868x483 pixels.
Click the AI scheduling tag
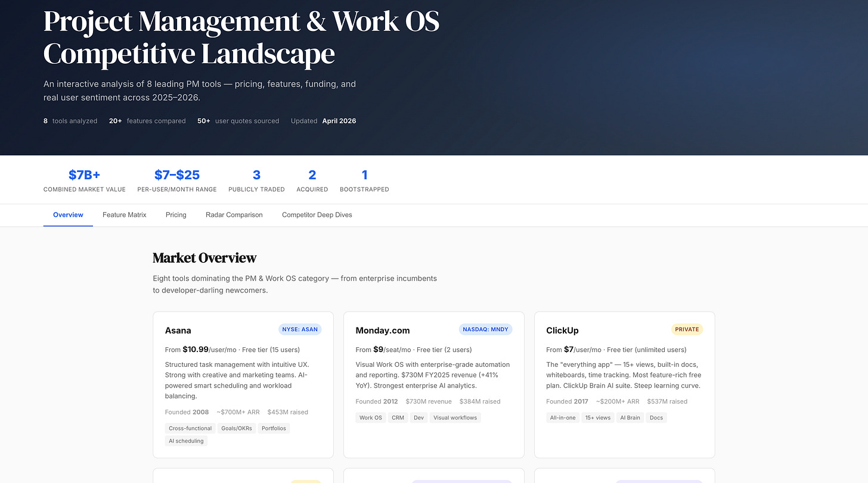point(186,441)
